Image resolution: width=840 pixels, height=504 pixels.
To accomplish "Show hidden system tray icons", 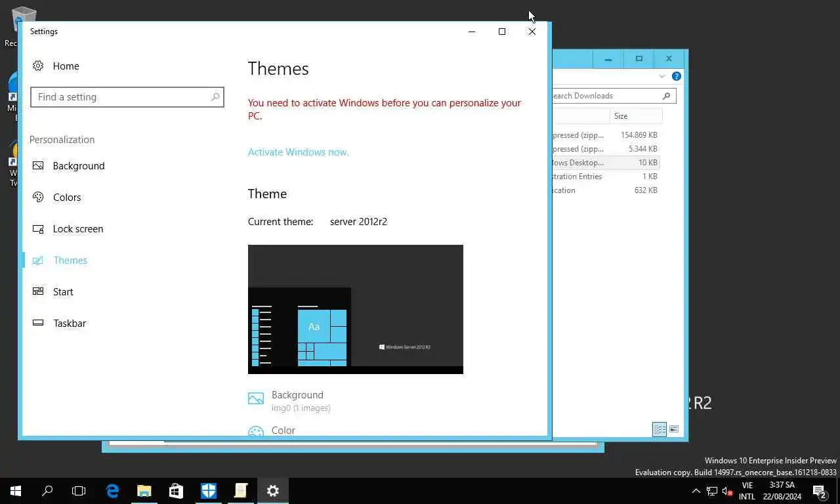I will click(x=696, y=491).
